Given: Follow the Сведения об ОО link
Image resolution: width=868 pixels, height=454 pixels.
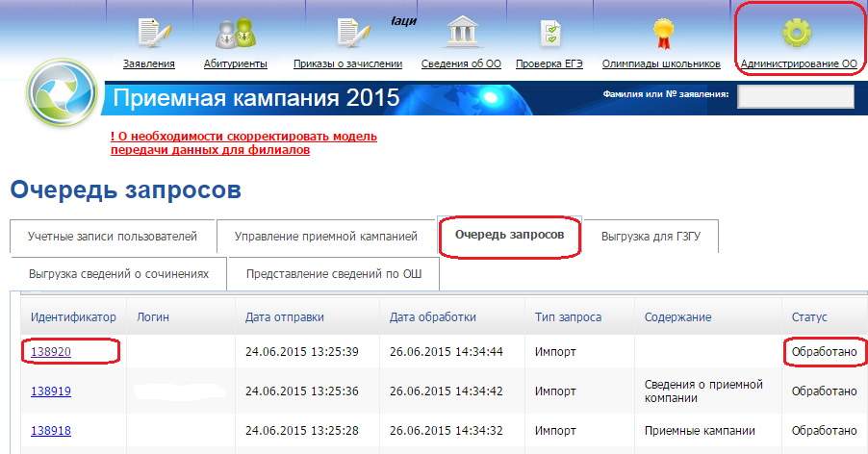Looking at the screenshot, I should (461, 63).
